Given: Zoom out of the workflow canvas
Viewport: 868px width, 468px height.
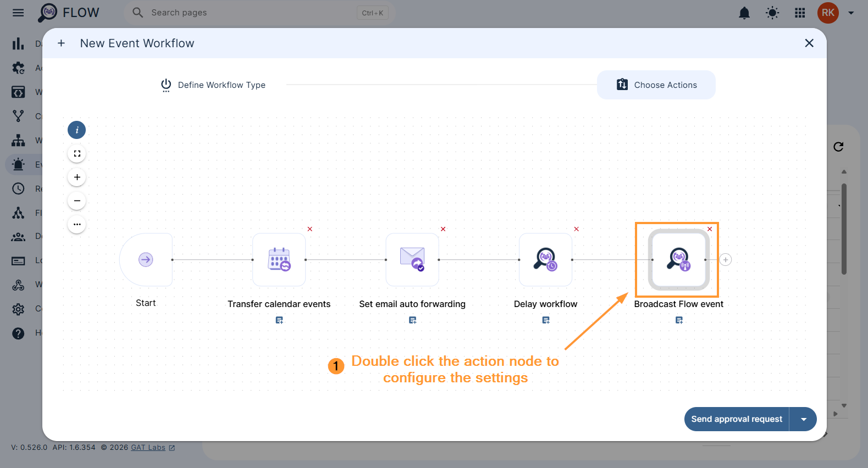Looking at the screenshot, I should (77, 201).
